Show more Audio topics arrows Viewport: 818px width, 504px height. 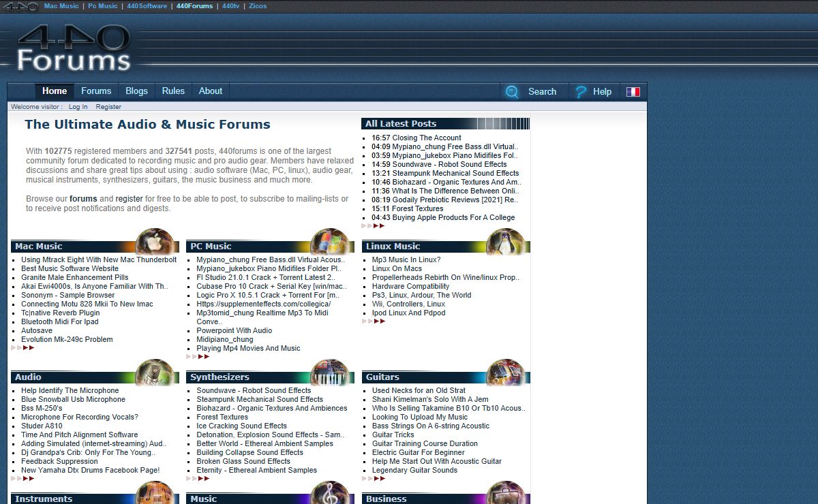22,478
